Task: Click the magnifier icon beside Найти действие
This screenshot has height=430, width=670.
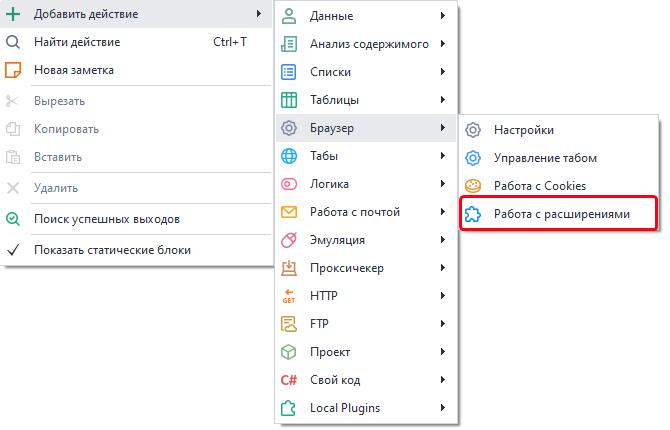Action: coord(13,42)
